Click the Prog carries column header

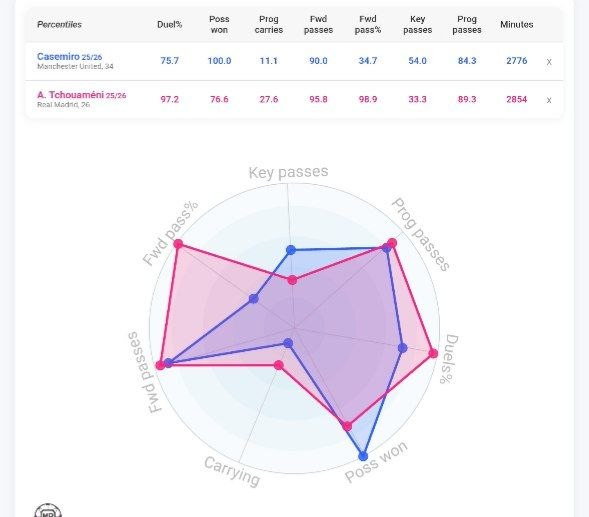click(x=269, y=24)
